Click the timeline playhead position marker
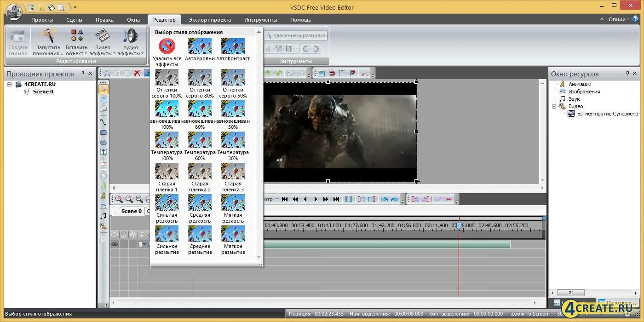Image resolution: width=644 pixels, height=322 pixels. 459,226
